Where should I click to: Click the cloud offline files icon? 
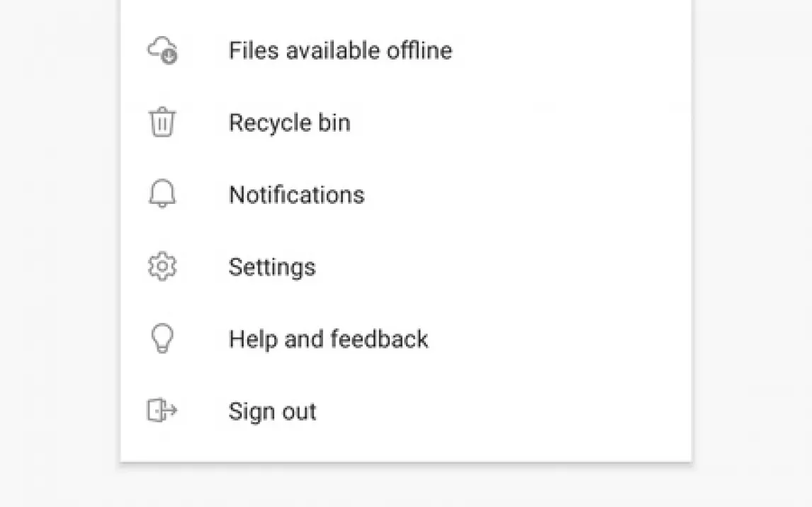click(x=162, y=51)
